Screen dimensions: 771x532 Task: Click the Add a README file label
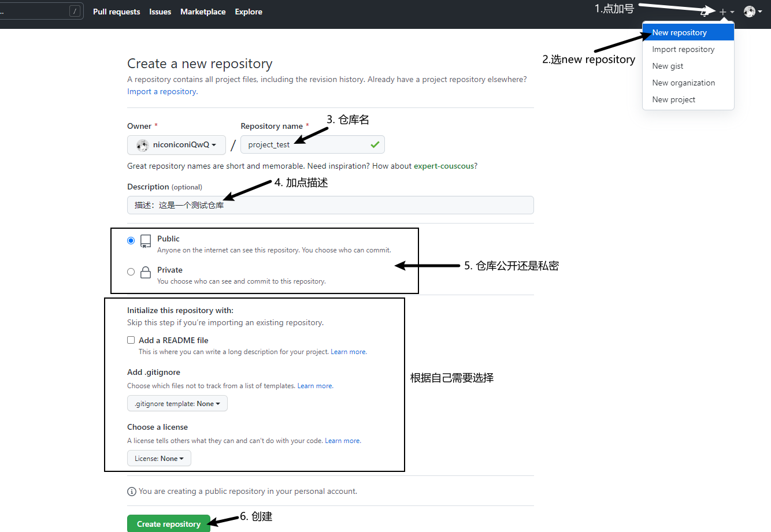[x=173, y=340]
